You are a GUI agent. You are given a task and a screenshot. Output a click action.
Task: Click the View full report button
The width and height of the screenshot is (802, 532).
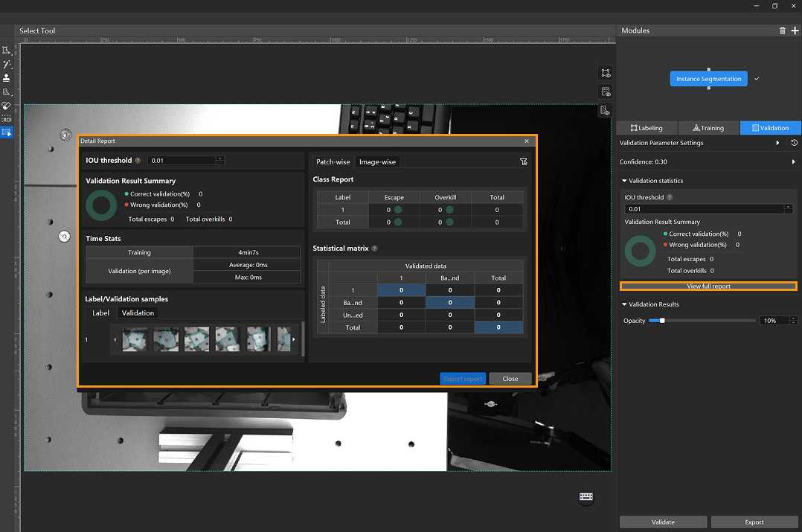(708, 286)
